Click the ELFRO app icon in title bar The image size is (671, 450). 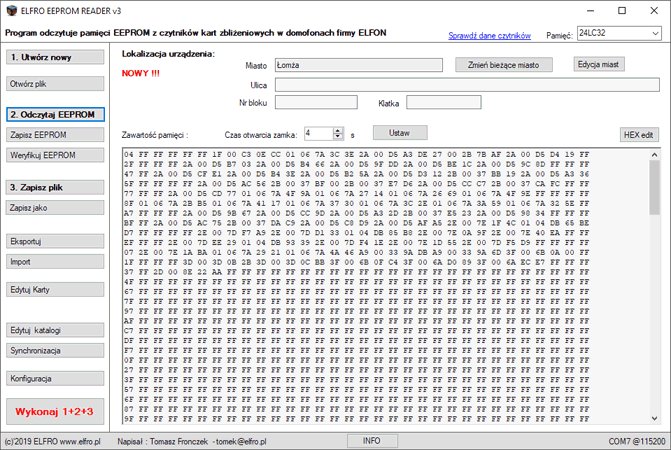[x=12, y=11]
